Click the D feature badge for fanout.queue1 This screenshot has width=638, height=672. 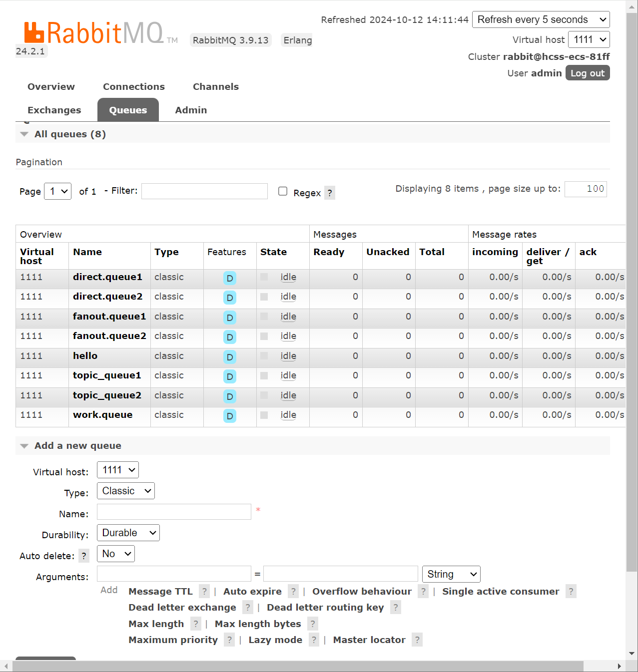tap(230, 318)
